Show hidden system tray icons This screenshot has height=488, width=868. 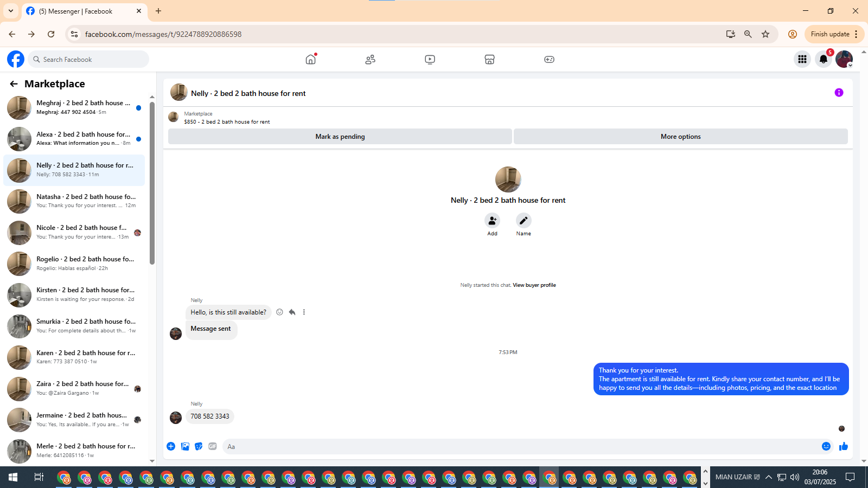768,477
